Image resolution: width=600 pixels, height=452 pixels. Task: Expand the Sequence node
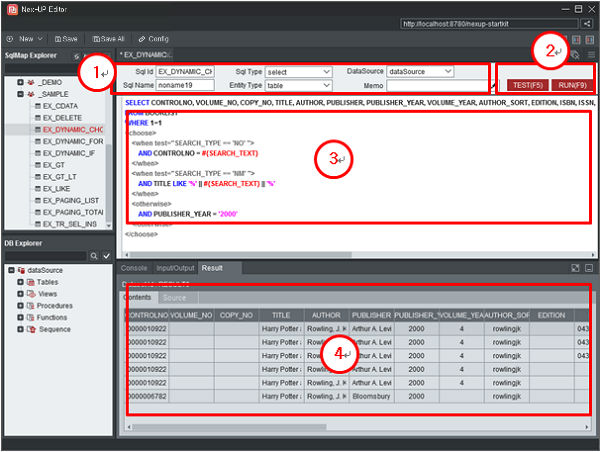20,329
